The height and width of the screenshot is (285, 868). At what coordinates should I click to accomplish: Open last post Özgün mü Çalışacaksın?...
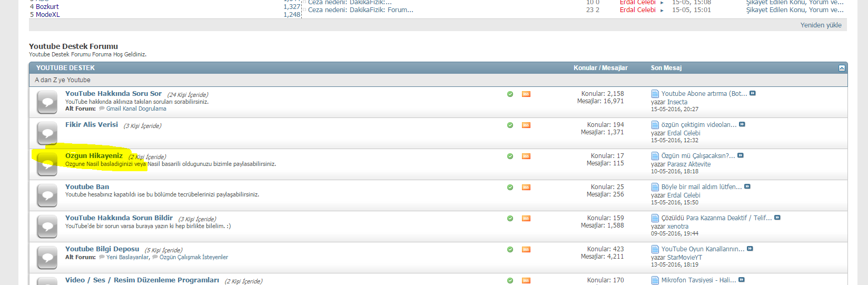[x=698, y=156]
